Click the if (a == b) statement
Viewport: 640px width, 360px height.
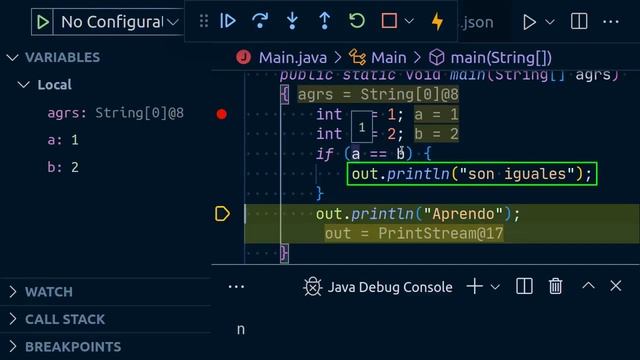(x=373, y=154)
